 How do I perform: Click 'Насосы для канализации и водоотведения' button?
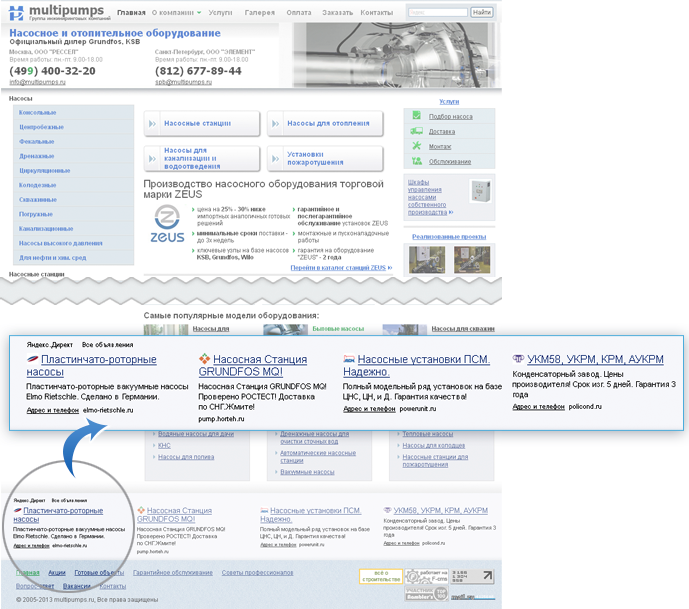[x=202, y=158]
